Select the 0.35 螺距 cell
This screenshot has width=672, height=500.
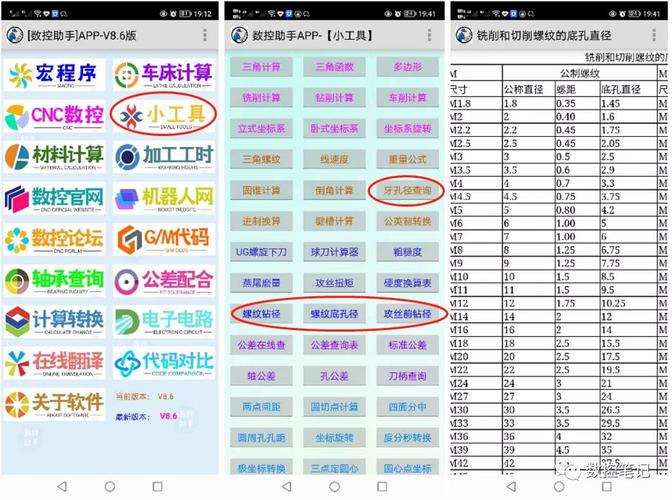(x=577, y=104)
